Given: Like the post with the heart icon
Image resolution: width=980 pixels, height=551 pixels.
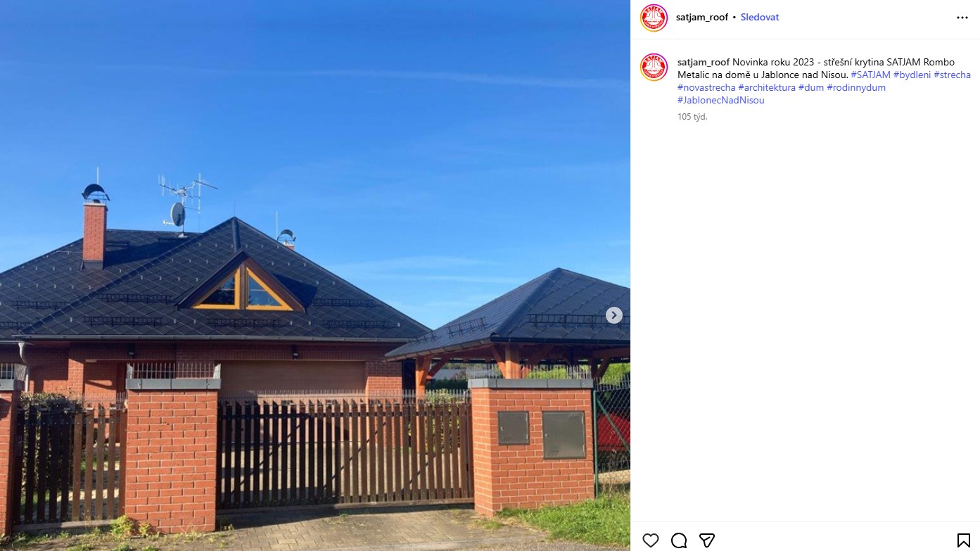Looking at the screenshot, I should click(651, 540).
